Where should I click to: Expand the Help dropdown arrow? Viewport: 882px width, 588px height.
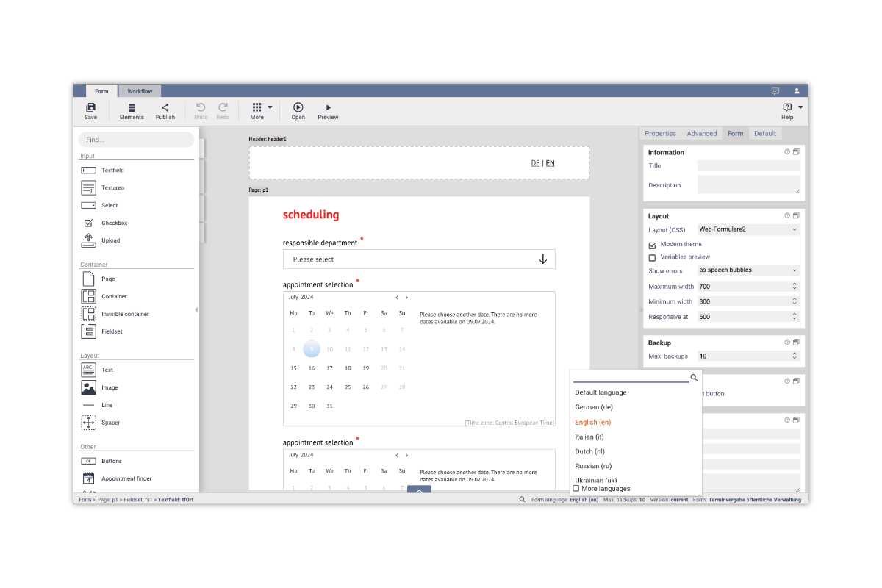tap(800, 107)
